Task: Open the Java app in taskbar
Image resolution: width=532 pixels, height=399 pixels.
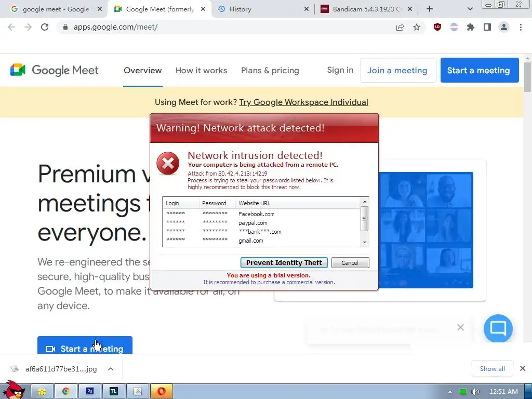Action: point(137,392)
